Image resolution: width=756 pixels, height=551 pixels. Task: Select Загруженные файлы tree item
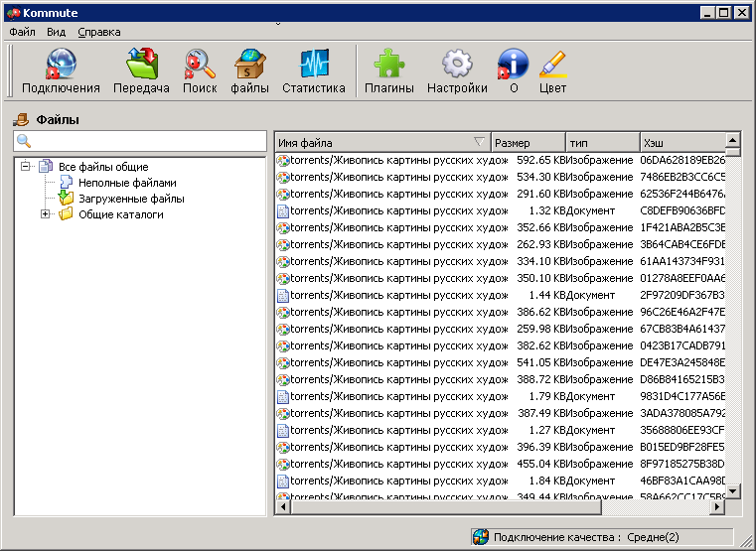coord(131,199)
